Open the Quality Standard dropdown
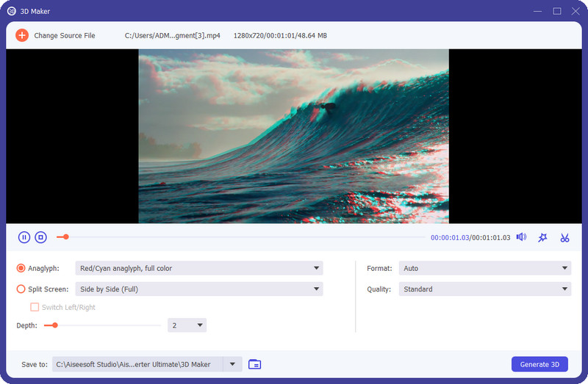 coord(484,289)
